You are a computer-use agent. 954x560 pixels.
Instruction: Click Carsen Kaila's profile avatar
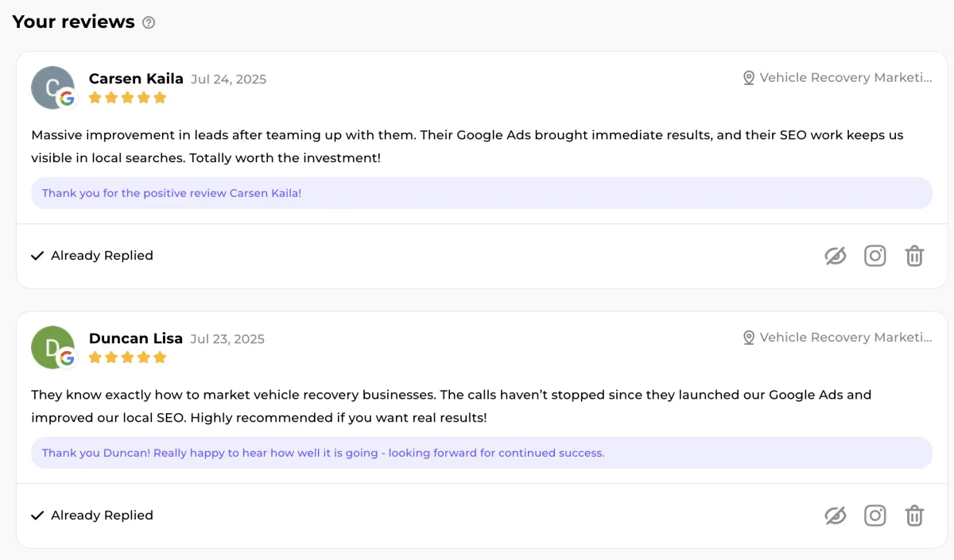(52, 87)
